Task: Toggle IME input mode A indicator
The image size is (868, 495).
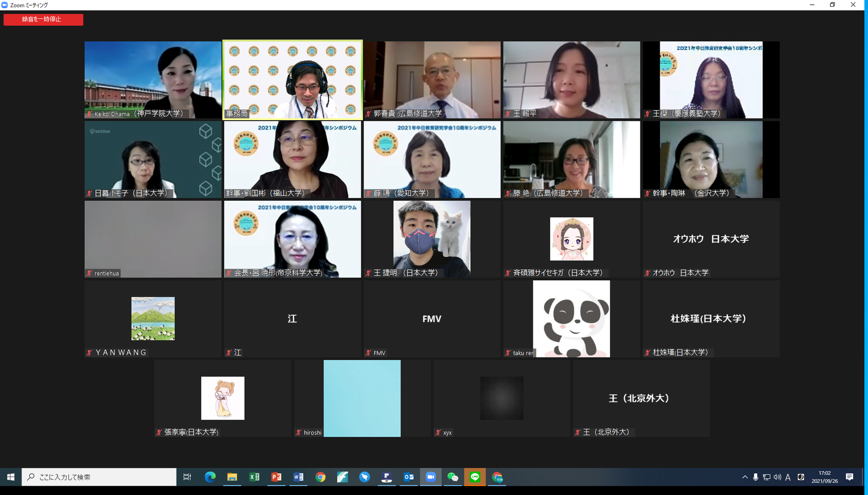Action: [x=788, y=477]
